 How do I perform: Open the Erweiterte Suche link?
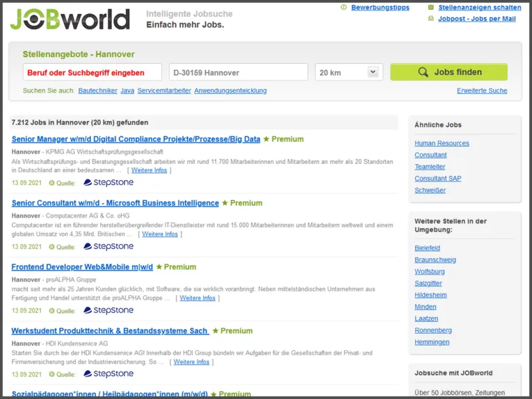(482, 90)
